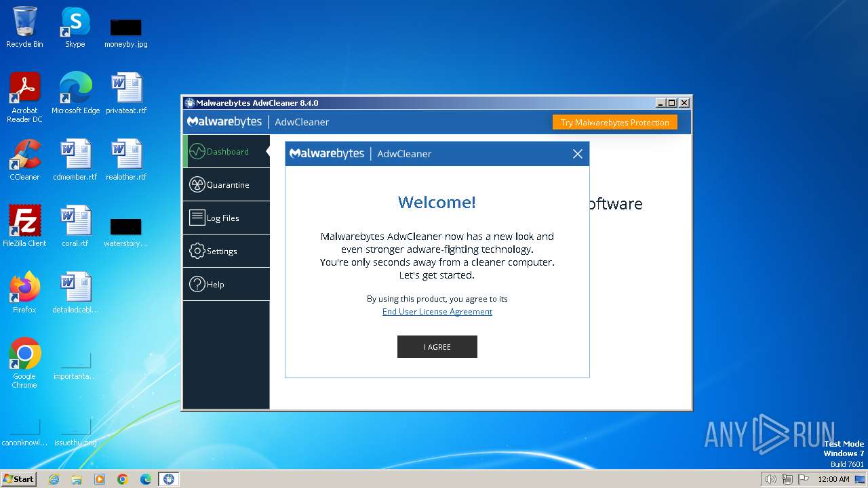Minimize the AdwCleaner window
The image size is (868, 488).
(x=661, y=103)
